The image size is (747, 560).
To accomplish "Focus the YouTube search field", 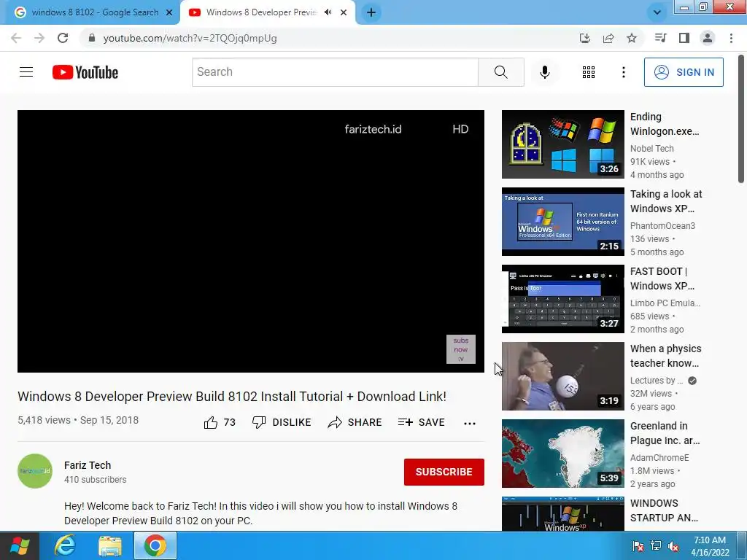I will point(335,72).
